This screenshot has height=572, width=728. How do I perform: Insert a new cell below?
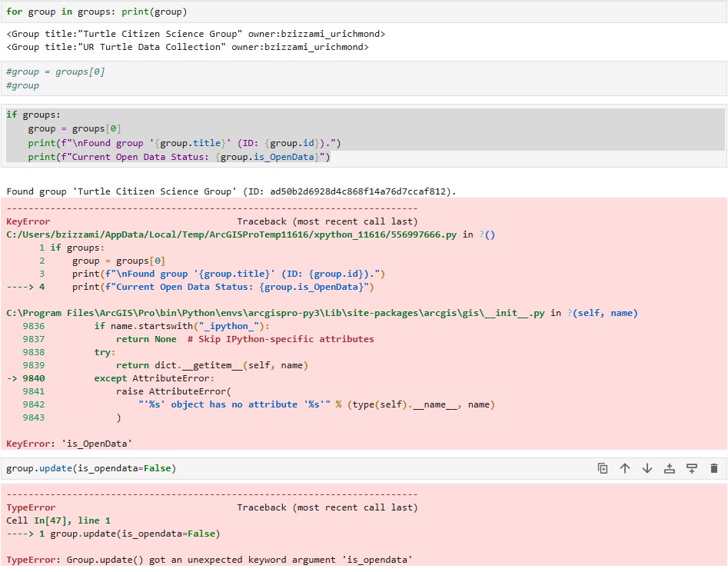pyautogui.click(x=692, y=468)
